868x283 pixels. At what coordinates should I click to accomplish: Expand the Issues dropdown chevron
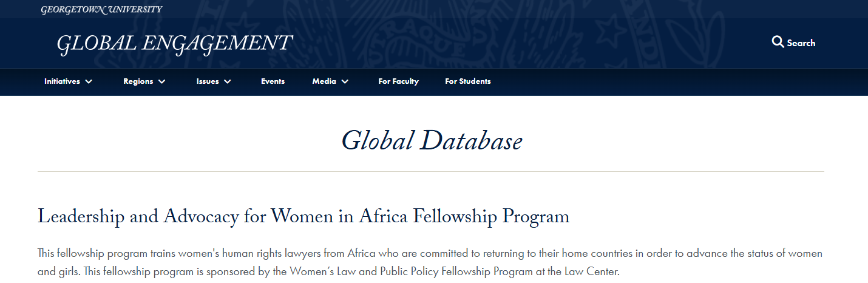point(228,81)
